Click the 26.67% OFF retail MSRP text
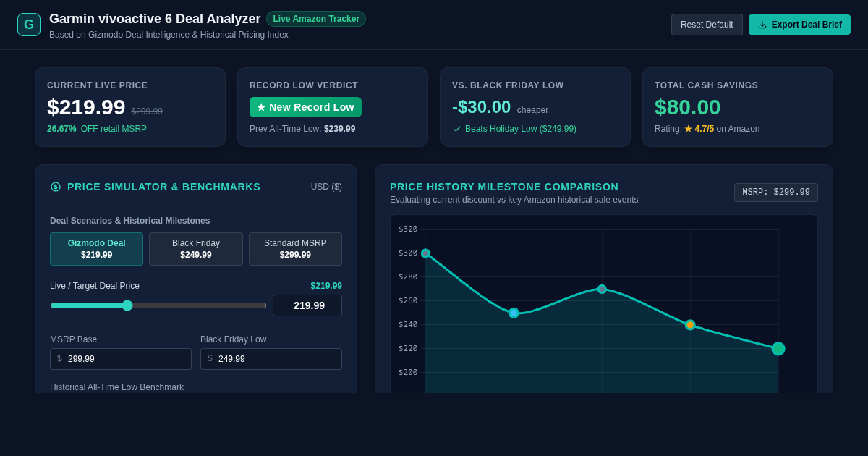Screen dimensions: 868x456 click(x=97, y=129)
